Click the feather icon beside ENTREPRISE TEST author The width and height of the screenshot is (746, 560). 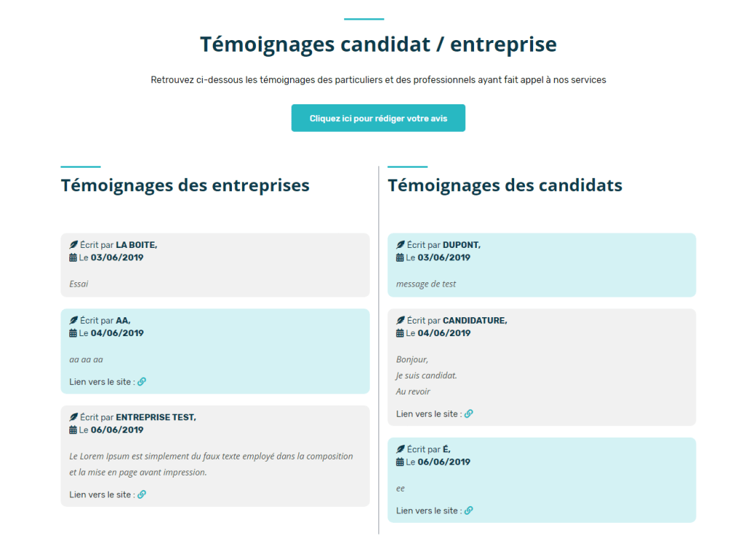point(74,417)
